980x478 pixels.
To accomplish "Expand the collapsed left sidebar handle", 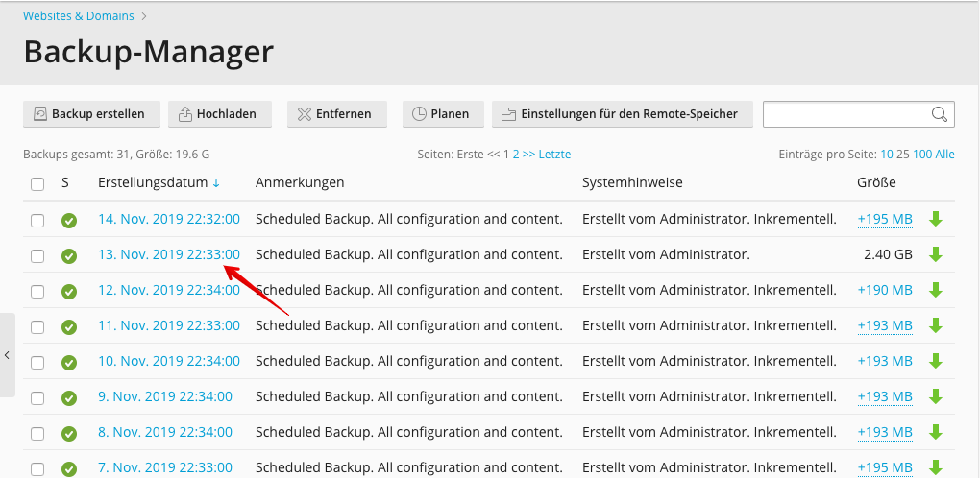I will pyautogui.click(x=7, y=355).
